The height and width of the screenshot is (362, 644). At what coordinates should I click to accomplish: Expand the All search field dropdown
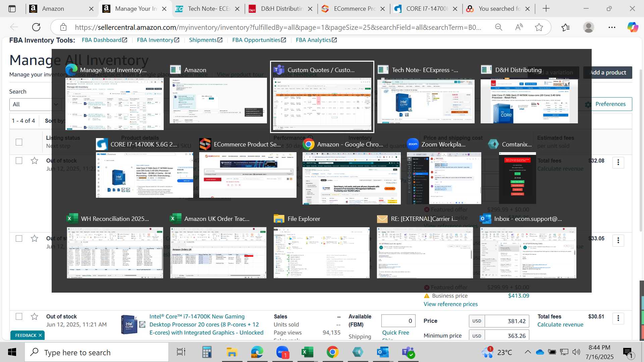point(35,104)
